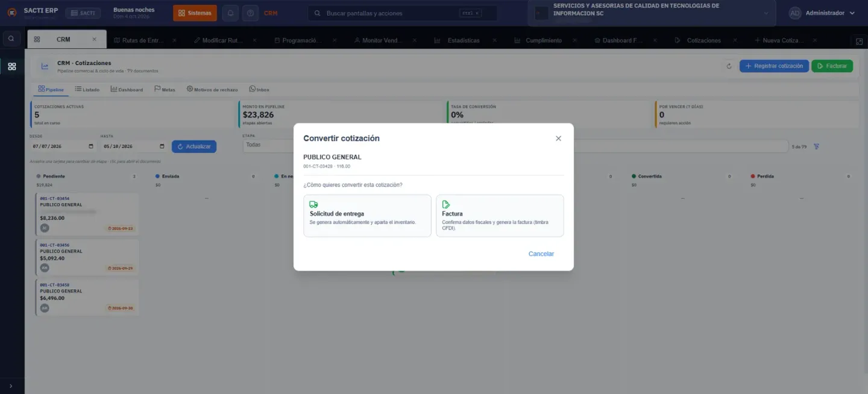Click the due date badge 2026-09-23
868x394 pixels.
[121, 228]
